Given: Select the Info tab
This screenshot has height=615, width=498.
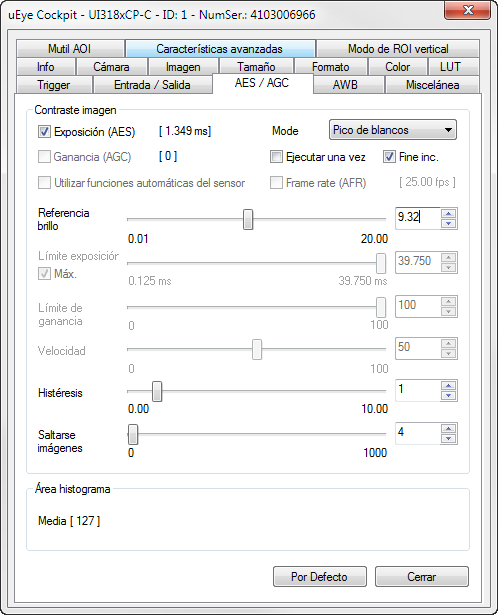Looking at the screenshot, I should pos(46,67).
